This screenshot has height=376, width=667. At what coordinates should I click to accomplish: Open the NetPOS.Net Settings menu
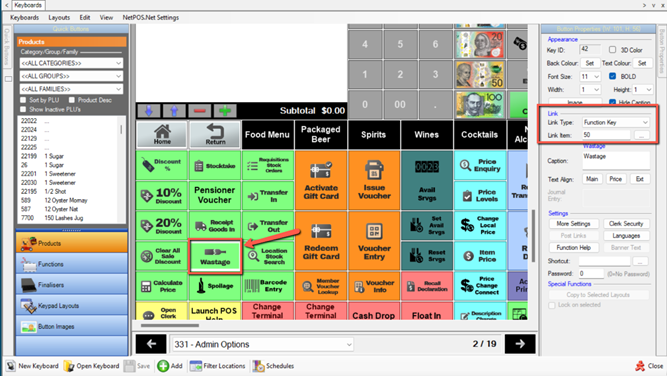(x=151, y=17)
